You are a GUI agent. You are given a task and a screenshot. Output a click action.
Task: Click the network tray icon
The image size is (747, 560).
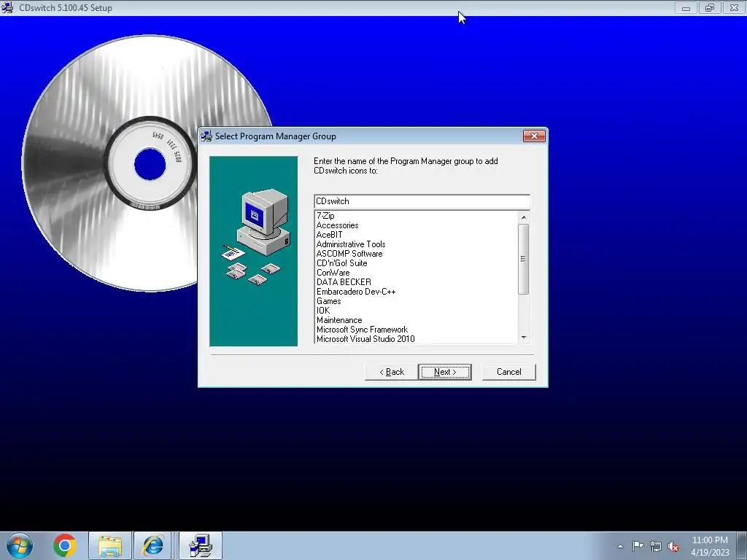656,546
